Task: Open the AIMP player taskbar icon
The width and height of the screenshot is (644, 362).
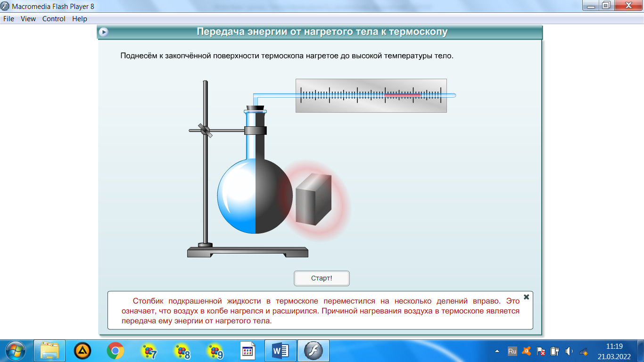Action: click(x=83, y=351)
